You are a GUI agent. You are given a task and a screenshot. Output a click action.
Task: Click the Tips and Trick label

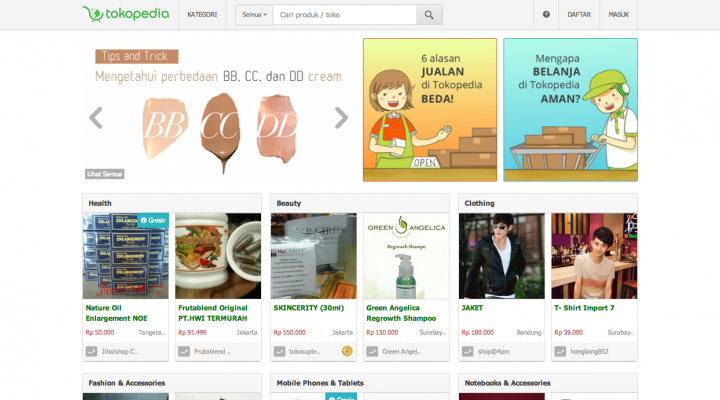pyautogui.click(x=136, y=56)
